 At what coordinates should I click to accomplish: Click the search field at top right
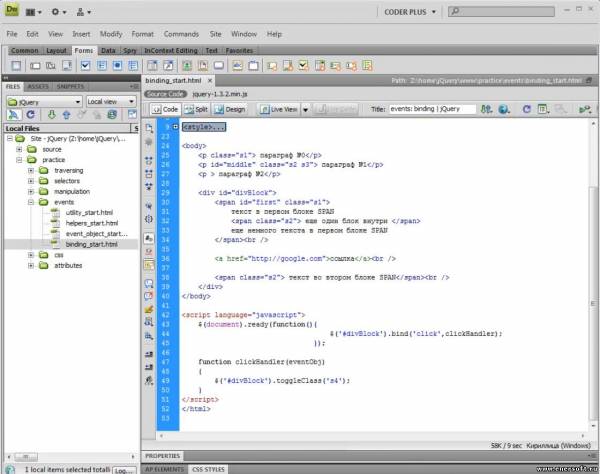pyautogui.click(x=501, y=11)
